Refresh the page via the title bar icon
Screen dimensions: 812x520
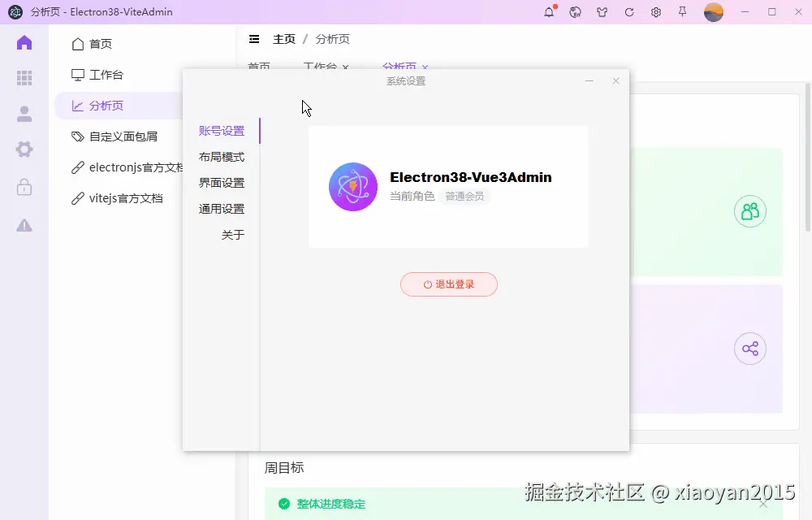(x=629, y=12)
